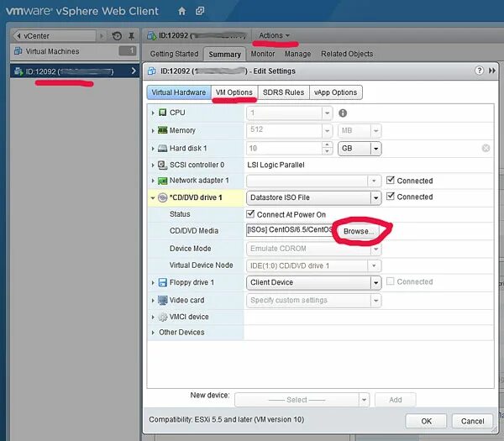
Task: Toggle Connect At Power On checkbox
Action: [x=250, y=213]
